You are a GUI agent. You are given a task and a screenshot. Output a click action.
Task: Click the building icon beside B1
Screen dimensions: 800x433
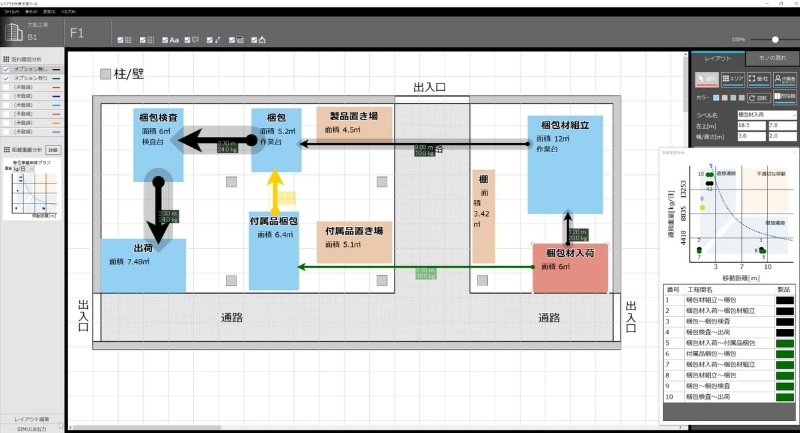(x=15, y=32)
